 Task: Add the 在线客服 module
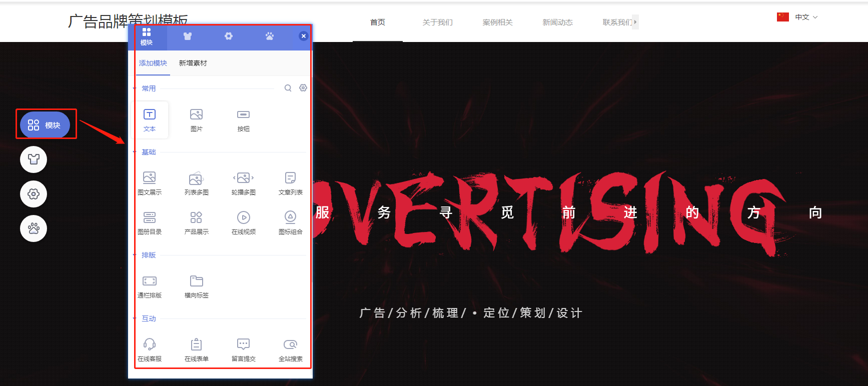pos(150,350)
